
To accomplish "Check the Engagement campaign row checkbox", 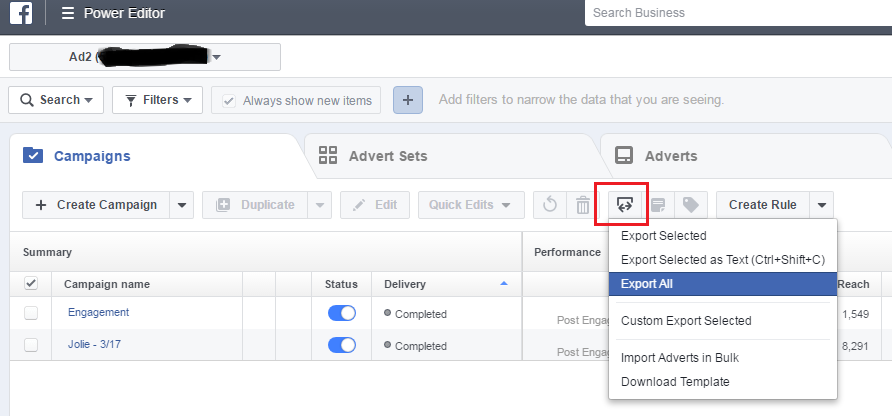I will tap(31, 312).
